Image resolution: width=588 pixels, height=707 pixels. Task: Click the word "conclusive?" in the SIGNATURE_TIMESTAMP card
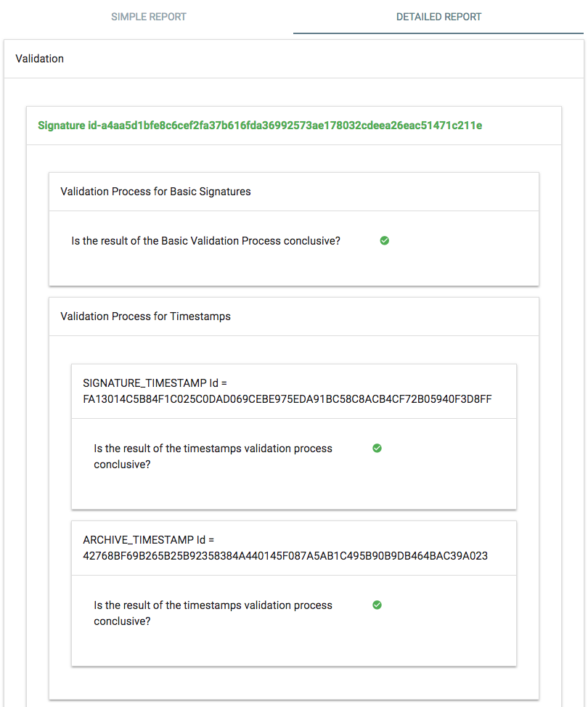click(x=122, y=465)
